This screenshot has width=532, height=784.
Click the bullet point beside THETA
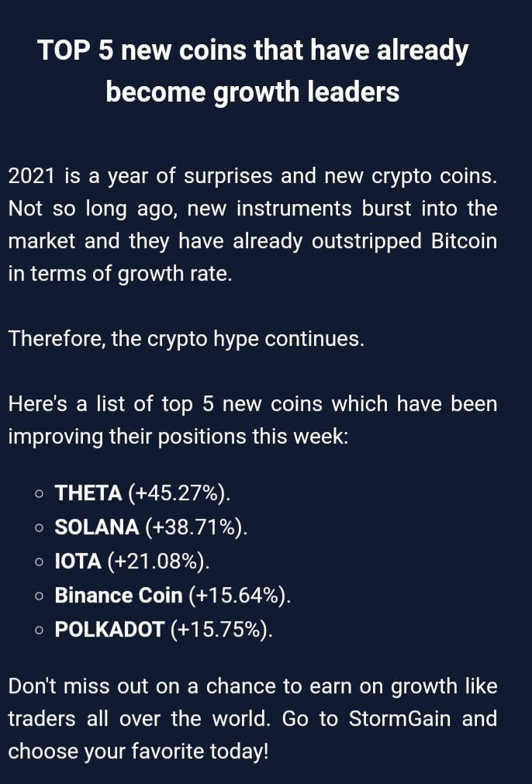(x=40, y=494)
